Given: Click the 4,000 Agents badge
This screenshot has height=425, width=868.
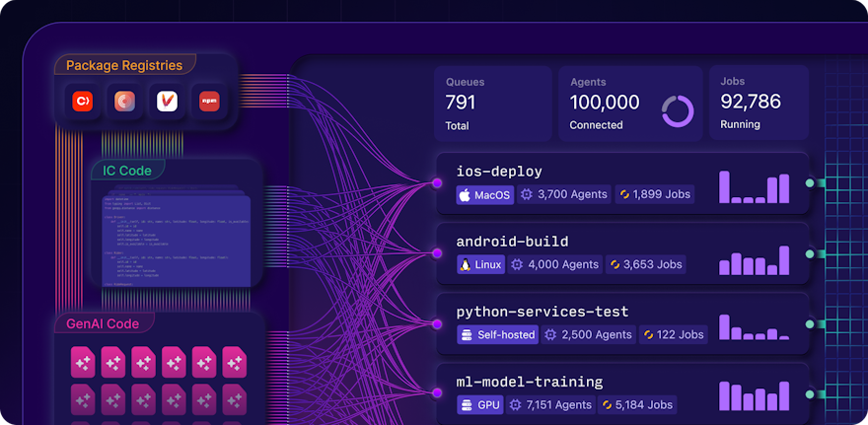Looking at the screenshot, I should pos(555,264).
